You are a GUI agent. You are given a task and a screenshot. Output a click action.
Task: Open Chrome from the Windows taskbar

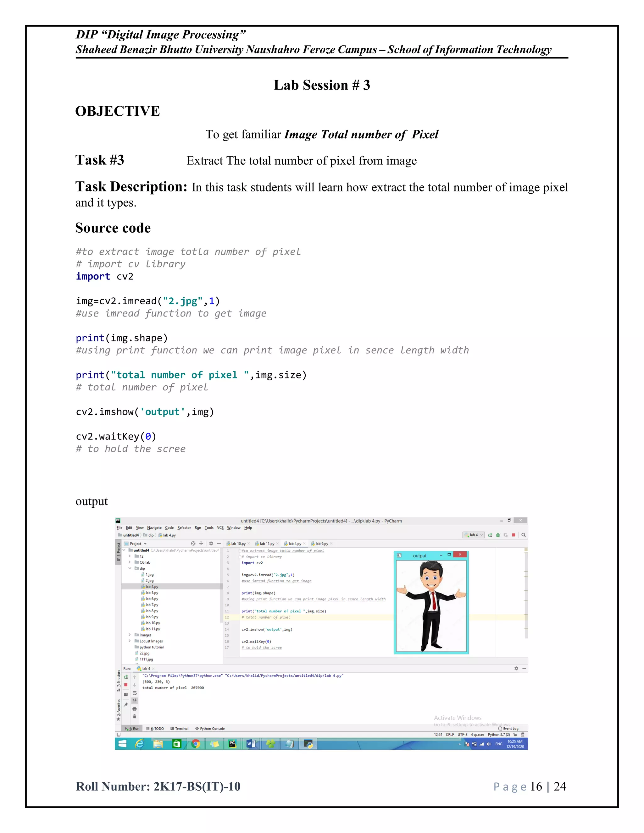196,744
